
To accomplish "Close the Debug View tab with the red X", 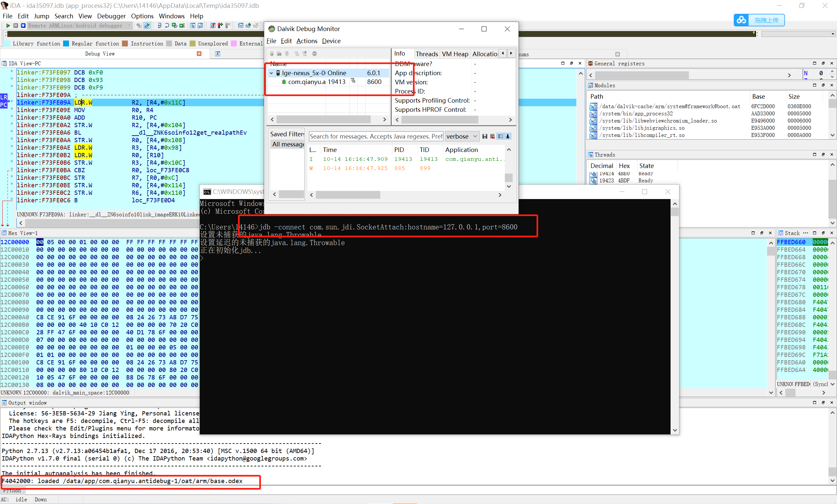I will [x=199, y=54].
